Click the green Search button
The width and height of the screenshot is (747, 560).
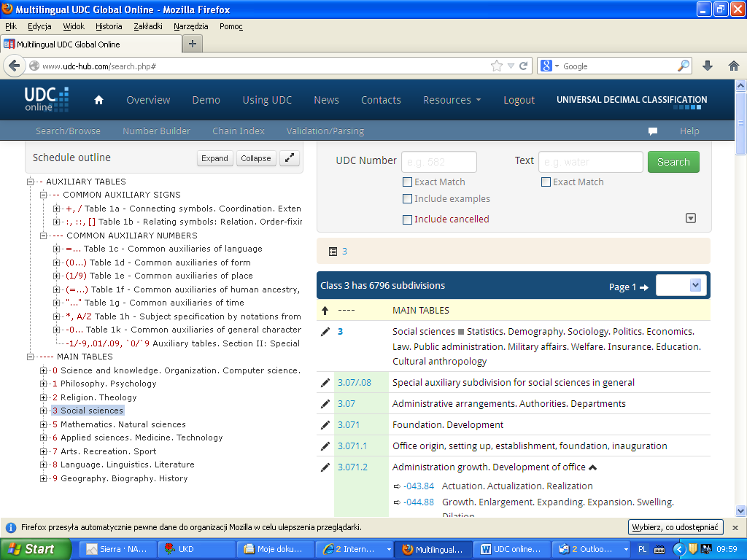tap(673, 162)
